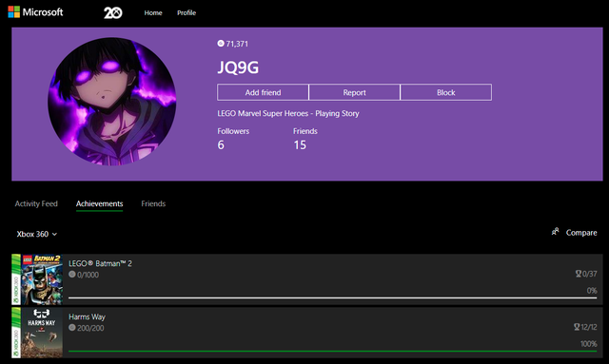Image resolution: width=609 pixels, height=364 pixels.
Task: Open the Xbox 20th anniversary logo
Action: tap(113, 12)
